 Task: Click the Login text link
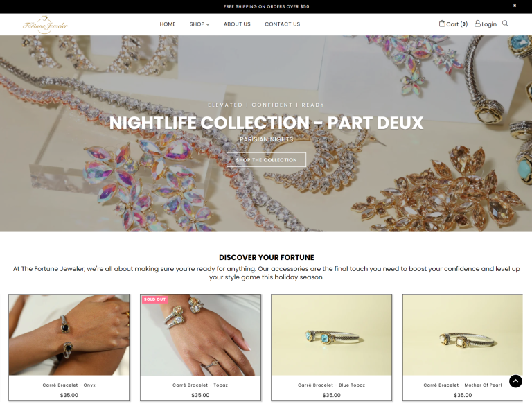[x=489, y=24]
